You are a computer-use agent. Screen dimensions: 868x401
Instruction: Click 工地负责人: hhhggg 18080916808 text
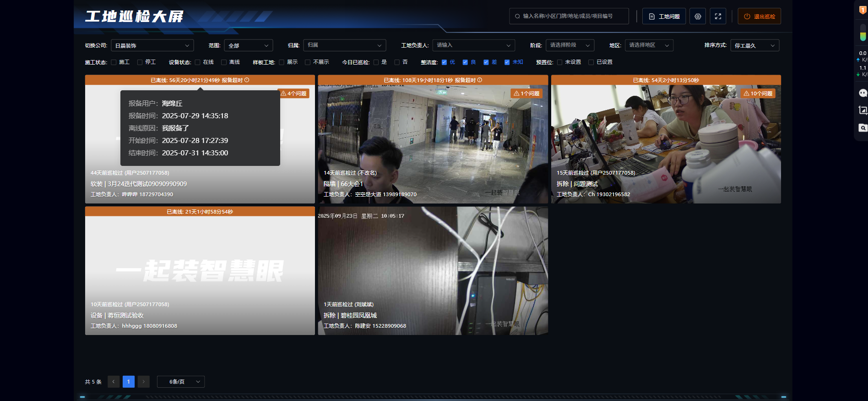[134, 326]
